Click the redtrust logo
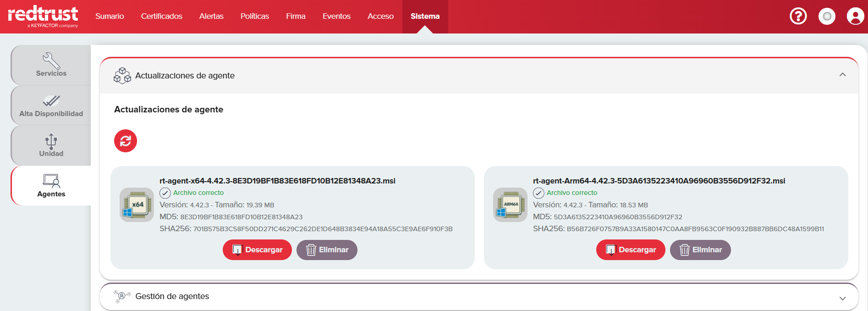 pos(43,17)
